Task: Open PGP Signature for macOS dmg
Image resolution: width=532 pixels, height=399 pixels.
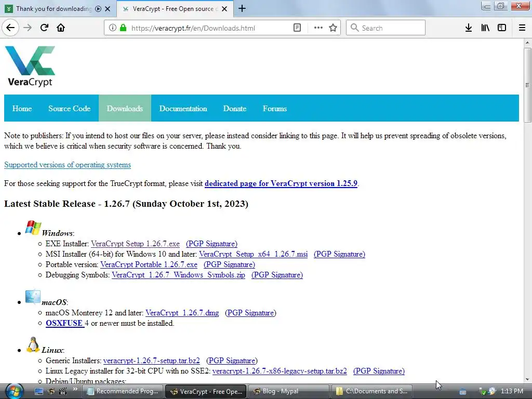Action: point(251,313)
